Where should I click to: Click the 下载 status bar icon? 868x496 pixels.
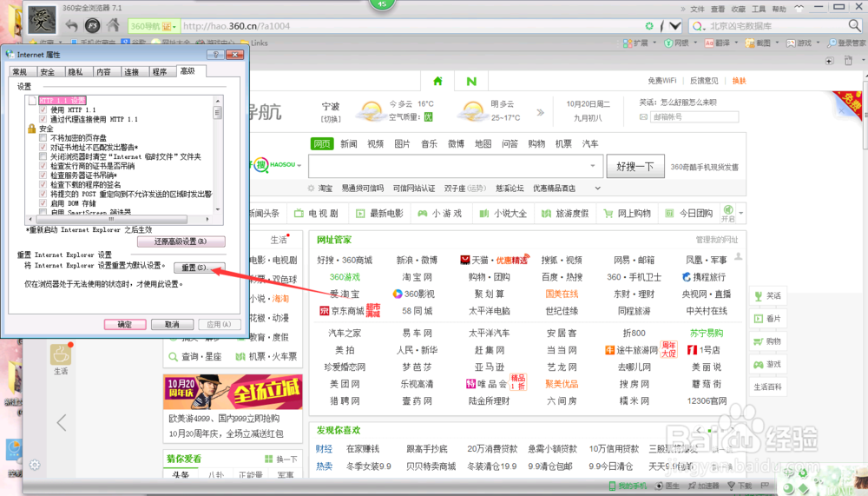click(739, 486)
